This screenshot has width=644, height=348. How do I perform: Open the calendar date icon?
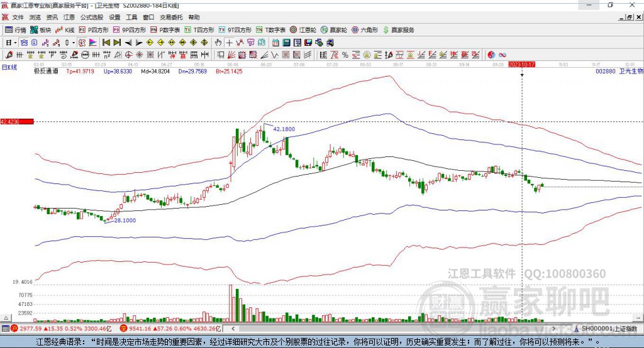(275, 43)
